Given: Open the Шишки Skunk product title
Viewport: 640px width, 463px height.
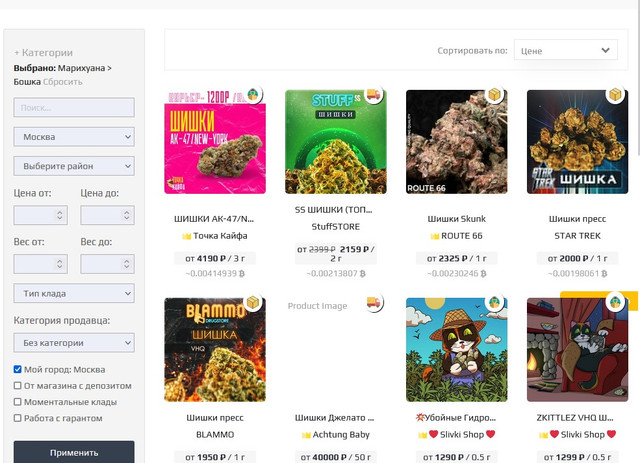Looking at the screenshot, I should 457,219.
